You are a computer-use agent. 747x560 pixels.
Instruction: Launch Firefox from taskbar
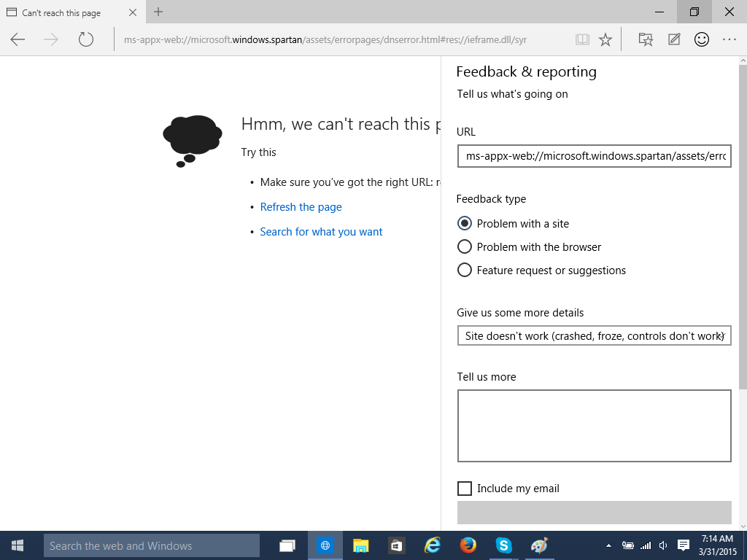click(468, 545)
